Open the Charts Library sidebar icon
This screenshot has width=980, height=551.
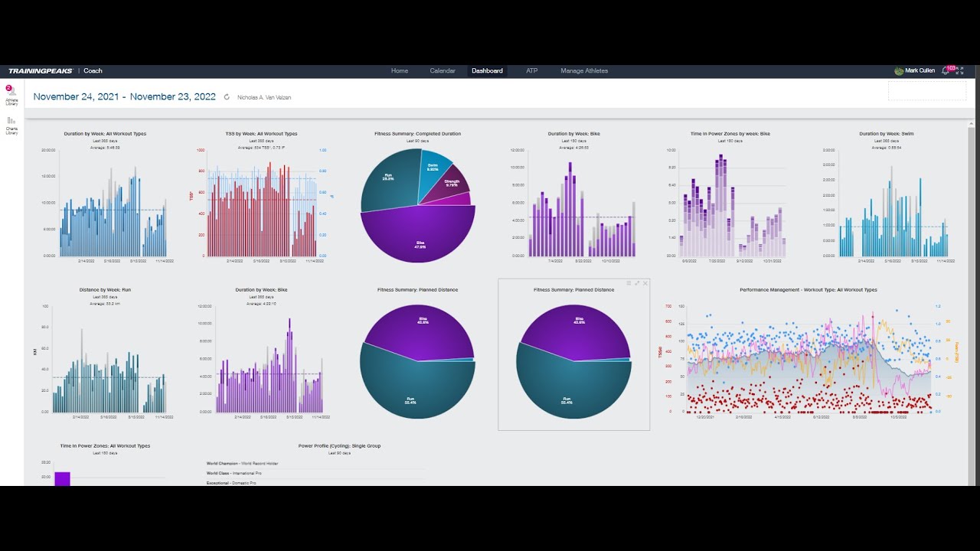point(11,126)
